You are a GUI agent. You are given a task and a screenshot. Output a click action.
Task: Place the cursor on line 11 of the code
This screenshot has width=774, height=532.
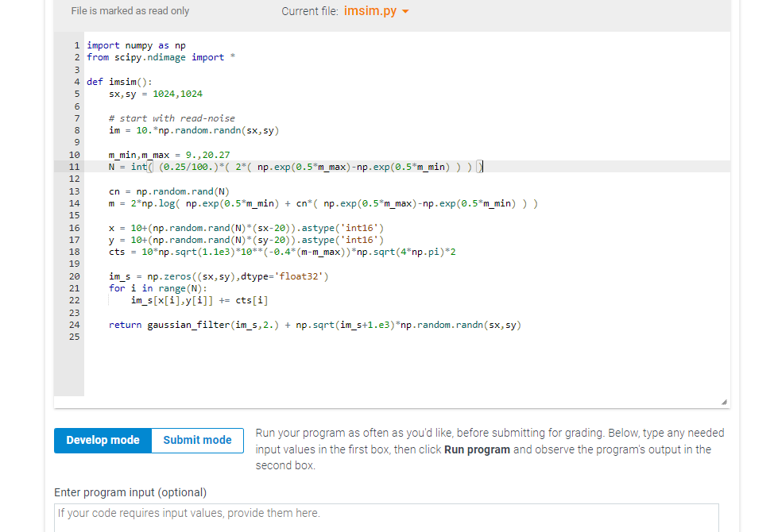(x=294, y=166)
